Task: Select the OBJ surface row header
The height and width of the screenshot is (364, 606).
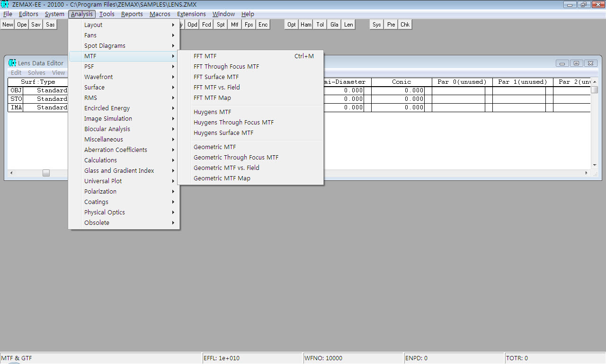Action: 16,90
